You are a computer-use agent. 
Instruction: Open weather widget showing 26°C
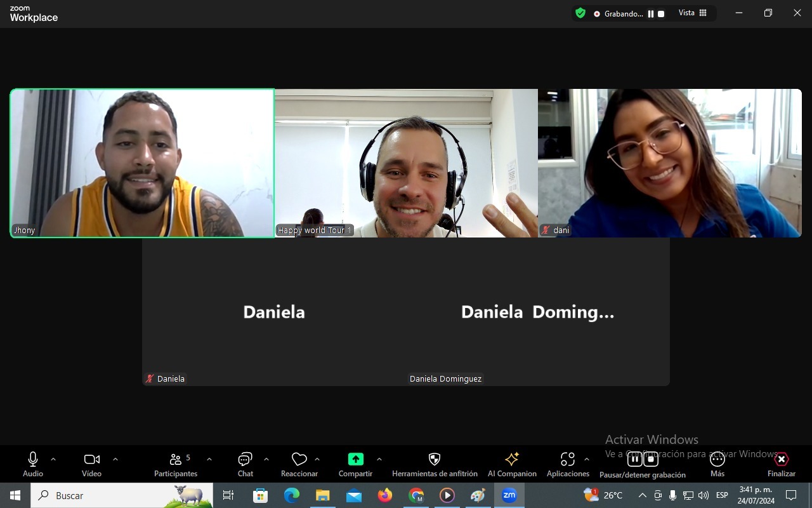click(603, 495)
